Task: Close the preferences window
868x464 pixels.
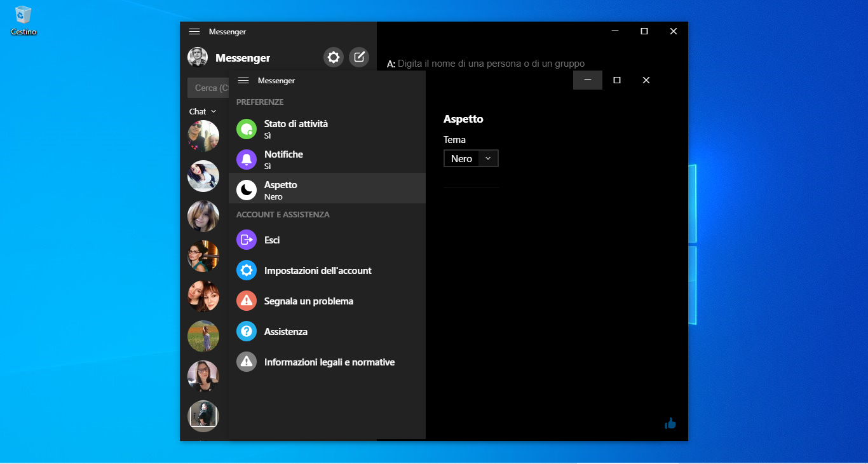Action: pos(646,80)
